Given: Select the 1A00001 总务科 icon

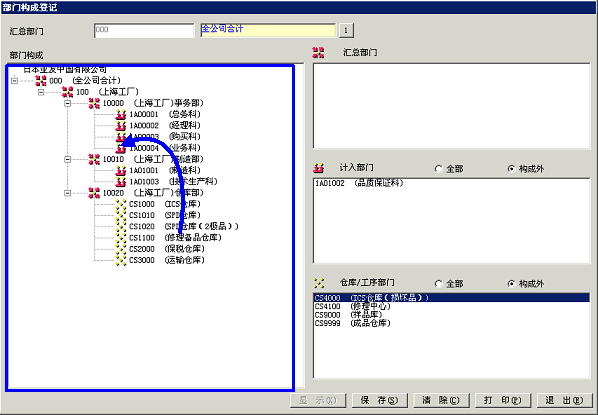Looking at the screenshot, I should pos(121,114).
